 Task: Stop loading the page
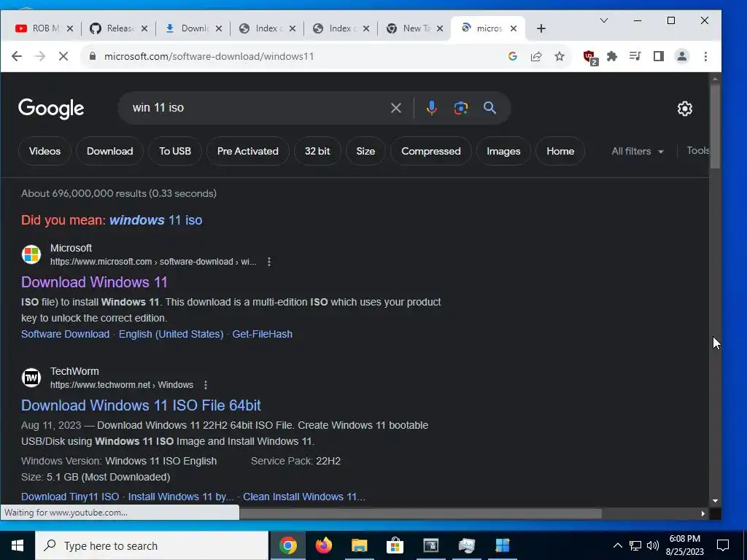point(63,56)
